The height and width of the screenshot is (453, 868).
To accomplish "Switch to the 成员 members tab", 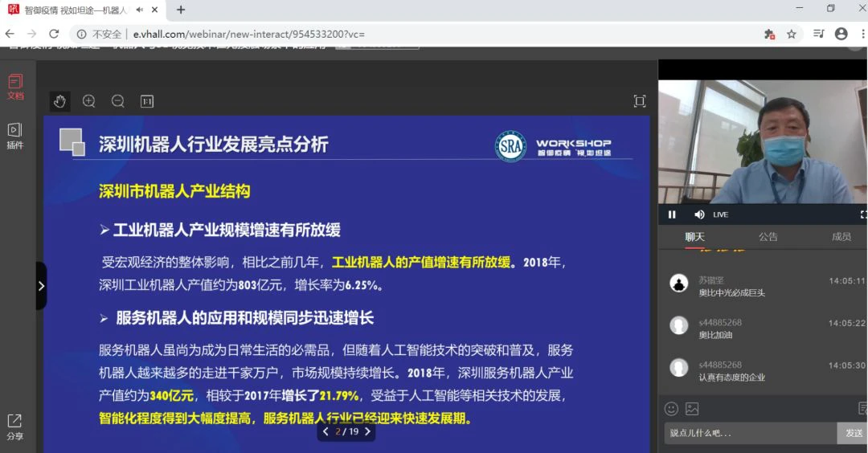I will click(841, 237).
